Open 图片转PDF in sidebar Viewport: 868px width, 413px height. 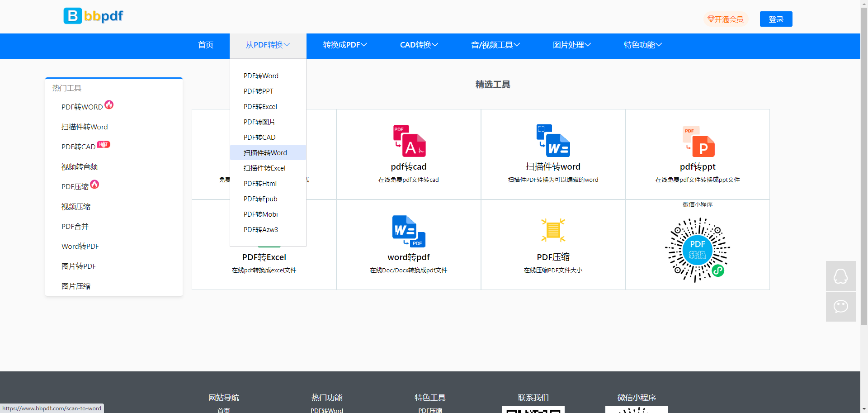coord(79,266)
